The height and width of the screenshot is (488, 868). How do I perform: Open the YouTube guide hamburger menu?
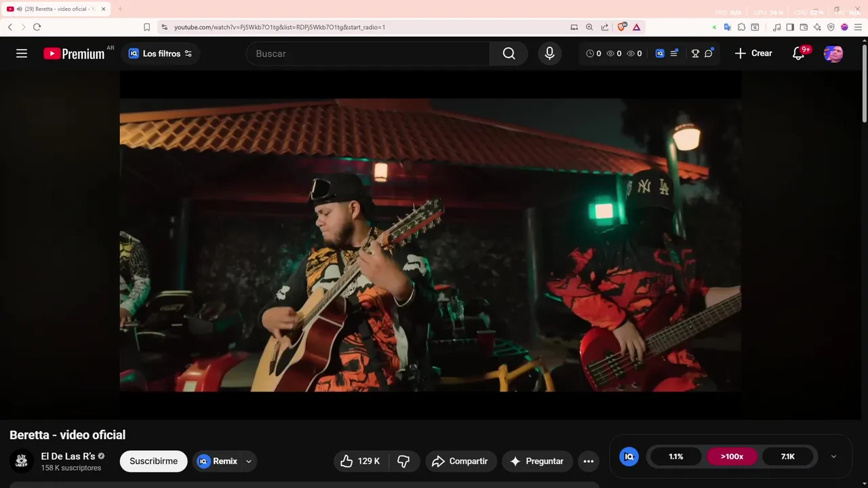(22, 54)
